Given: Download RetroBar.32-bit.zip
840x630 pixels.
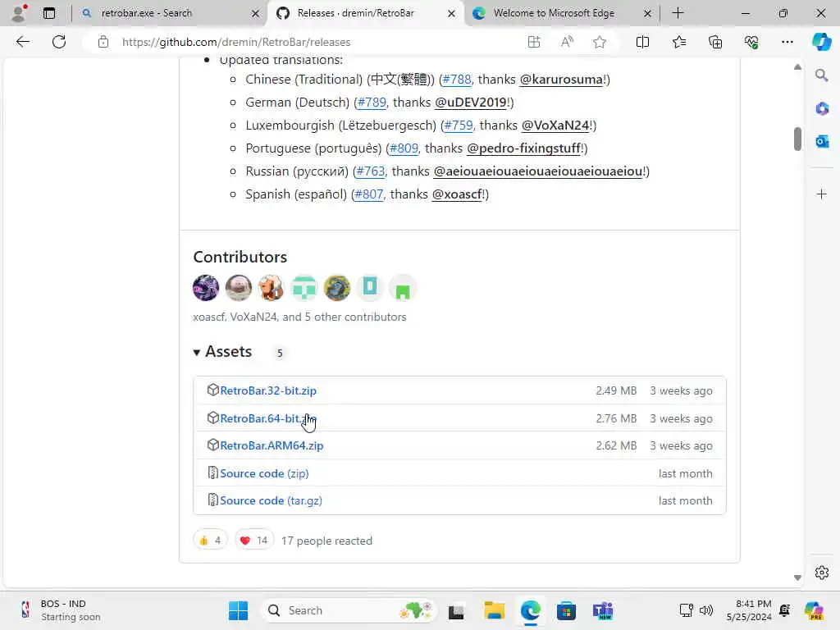Looking at the screenshot, I should coord(268,390).
